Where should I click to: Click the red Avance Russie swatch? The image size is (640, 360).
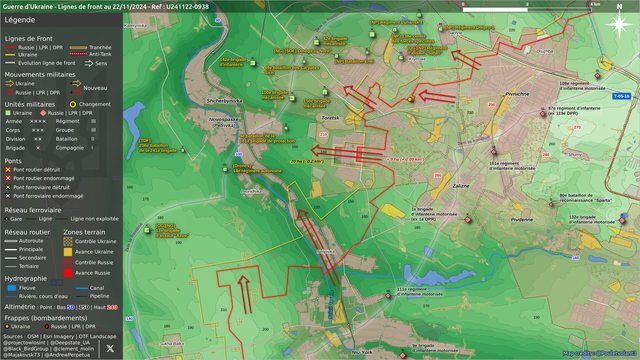[68, 273]
